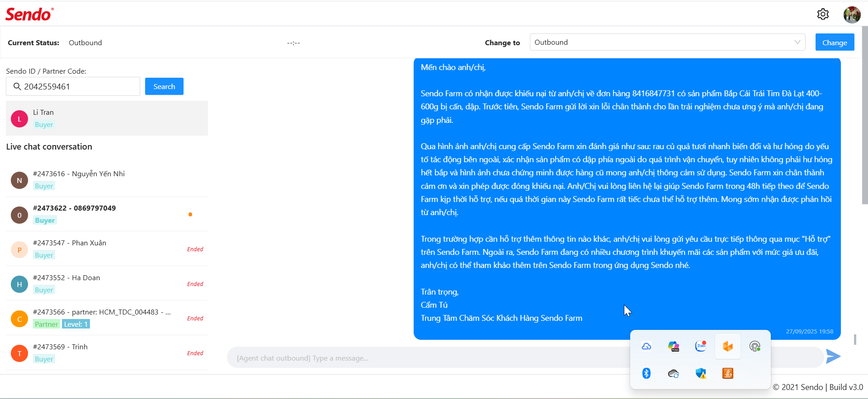Open the OneDrive syncing cloud tray icon

tap(674, 373)
